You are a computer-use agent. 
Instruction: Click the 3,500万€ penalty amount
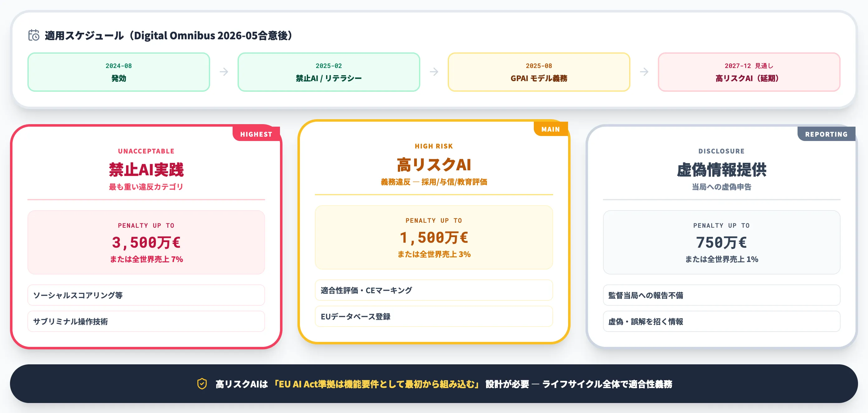pyautogui.click(x=146, y=242)
